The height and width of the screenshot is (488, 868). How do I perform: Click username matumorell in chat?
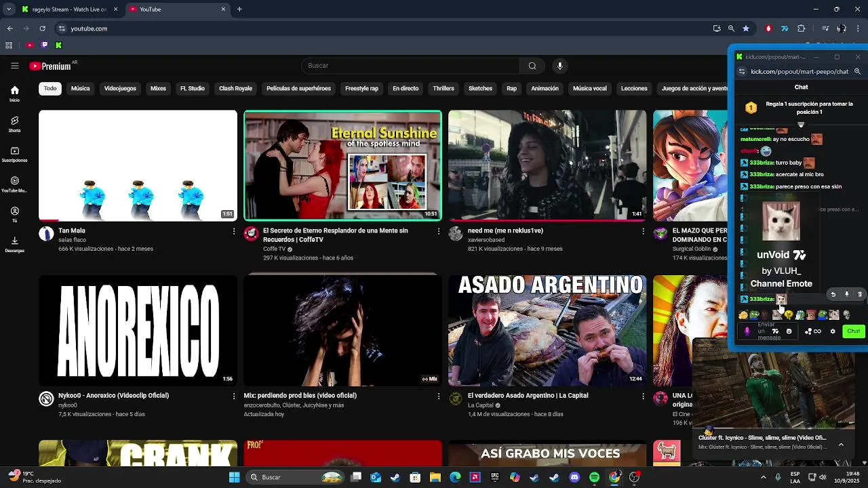click(x=755, y=139)
